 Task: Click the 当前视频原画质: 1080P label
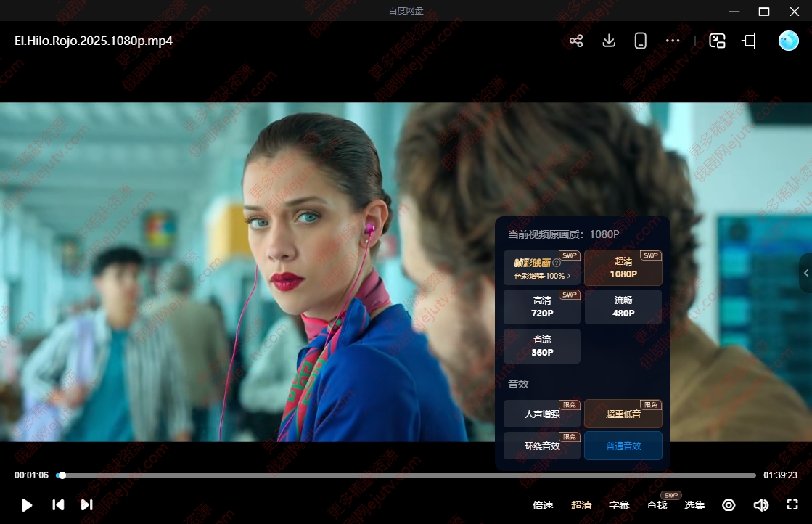coord(563,234)
